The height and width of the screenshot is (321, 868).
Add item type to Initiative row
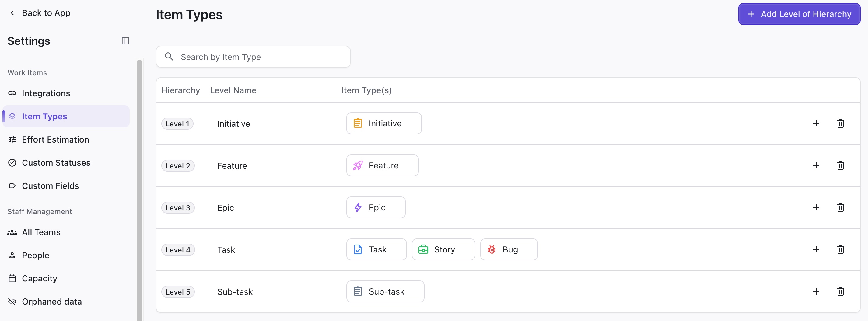[816, 123]
